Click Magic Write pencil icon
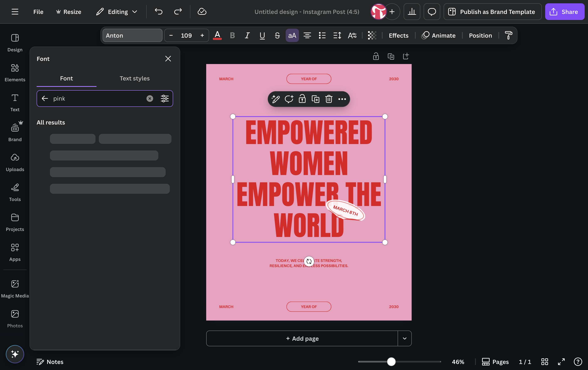The width and height of the screenshot is (588, 370). [x=276, y=99]
